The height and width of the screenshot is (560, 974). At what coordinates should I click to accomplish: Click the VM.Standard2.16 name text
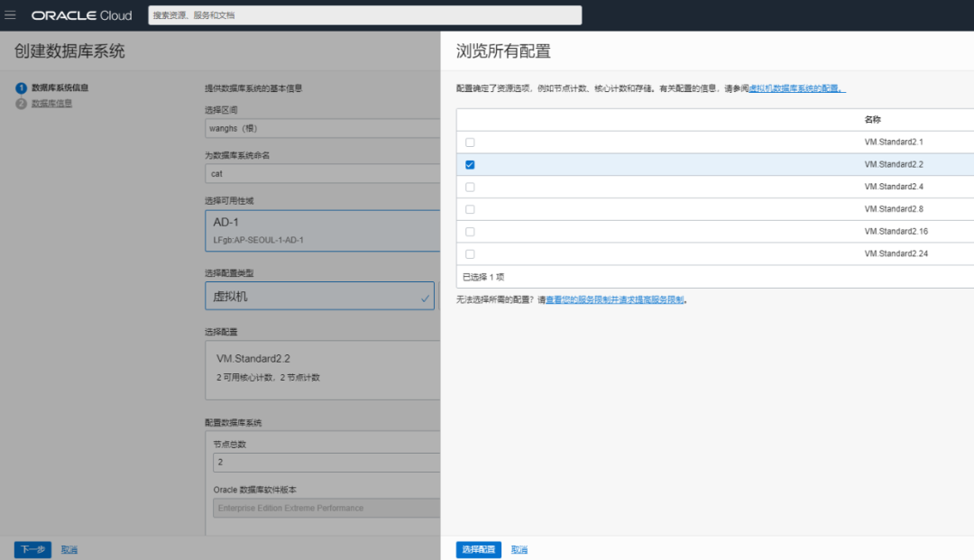[x=896, y=232]
